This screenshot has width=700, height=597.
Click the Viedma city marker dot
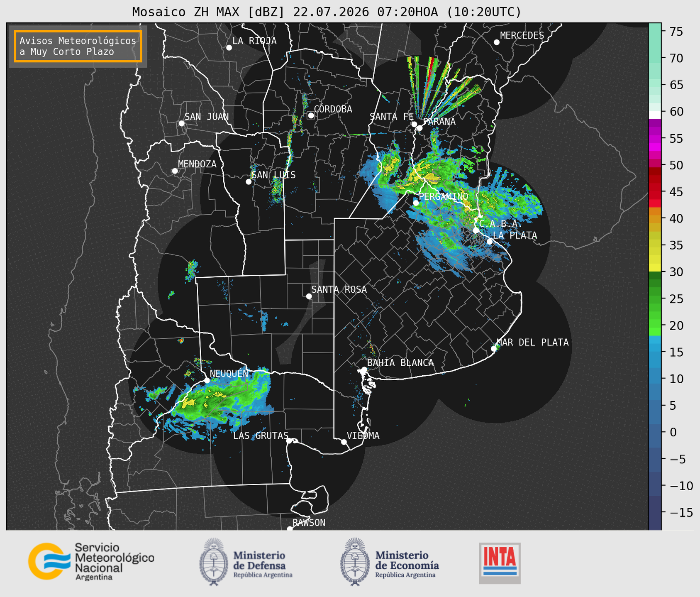click(x=344, y=442)
